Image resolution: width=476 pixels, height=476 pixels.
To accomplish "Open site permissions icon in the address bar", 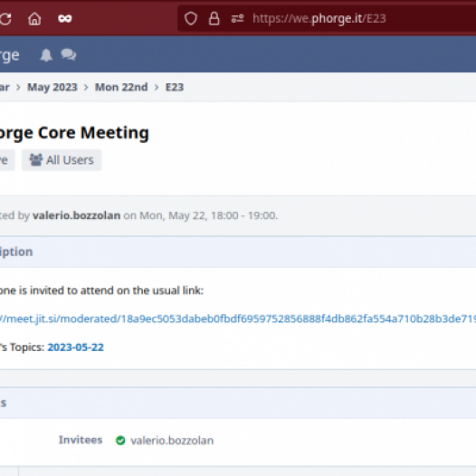I will pos(237,18).
